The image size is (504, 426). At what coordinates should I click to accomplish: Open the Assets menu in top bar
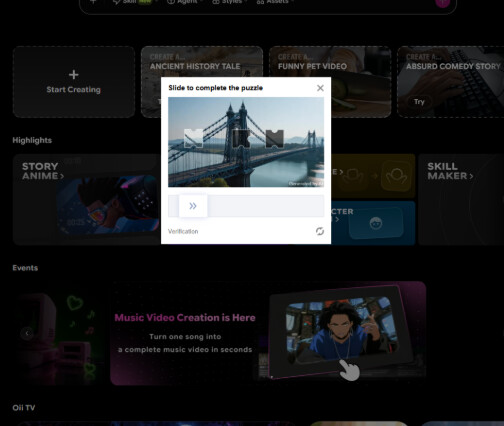click(x=275, y=2)
